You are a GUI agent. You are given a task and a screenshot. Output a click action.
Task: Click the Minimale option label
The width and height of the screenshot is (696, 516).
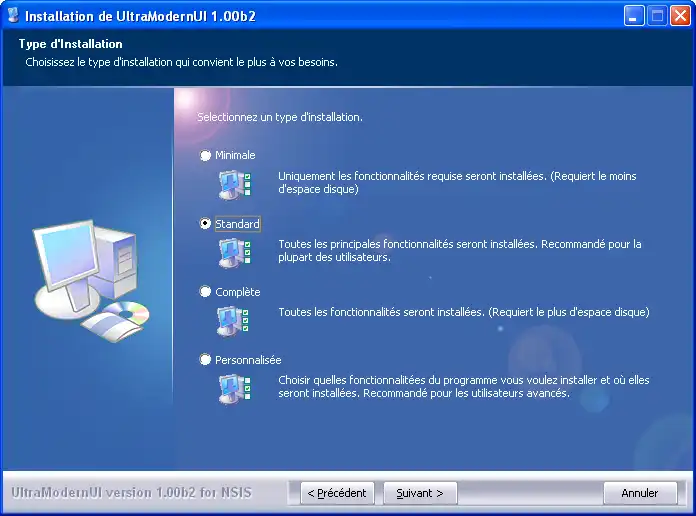[235, 155]
